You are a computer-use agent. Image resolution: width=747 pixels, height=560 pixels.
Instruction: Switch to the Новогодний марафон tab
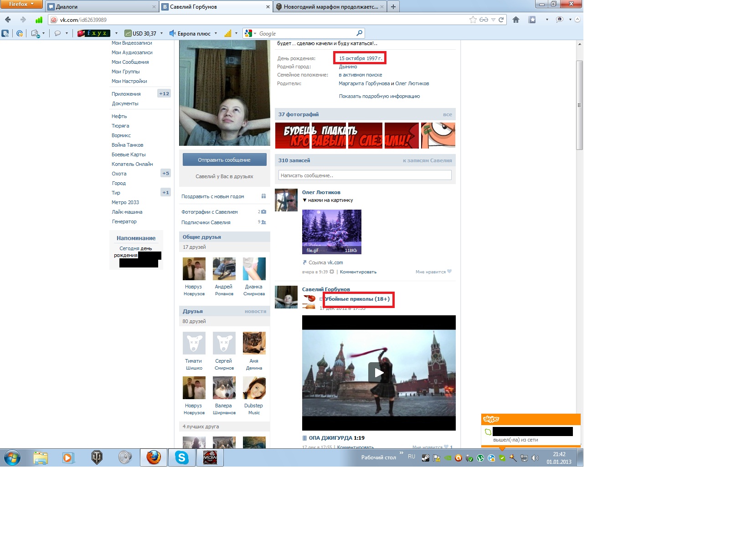(330, 7)
